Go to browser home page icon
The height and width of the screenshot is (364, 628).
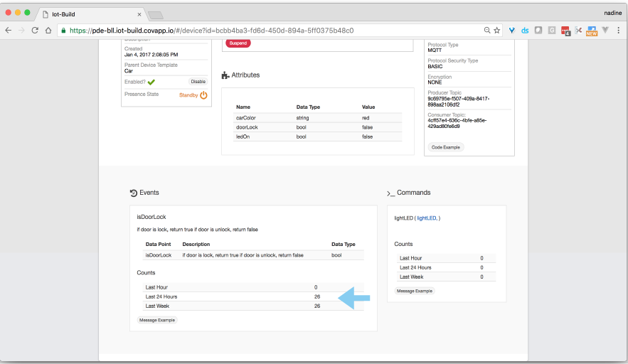[48, 31]
